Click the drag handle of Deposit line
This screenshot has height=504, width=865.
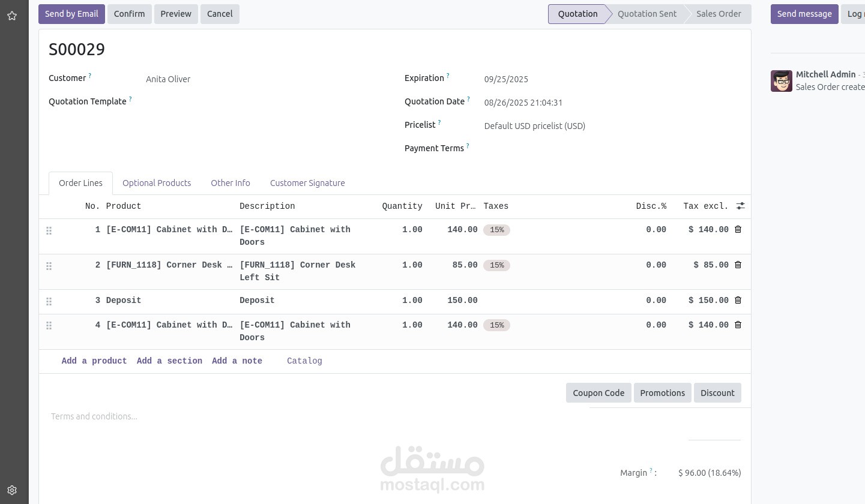49,301
